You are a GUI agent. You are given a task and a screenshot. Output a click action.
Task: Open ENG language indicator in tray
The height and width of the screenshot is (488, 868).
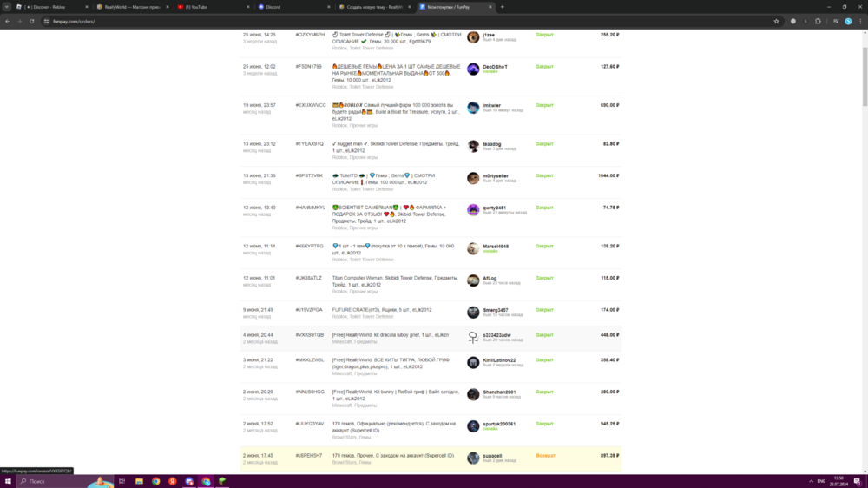point(821,481)
